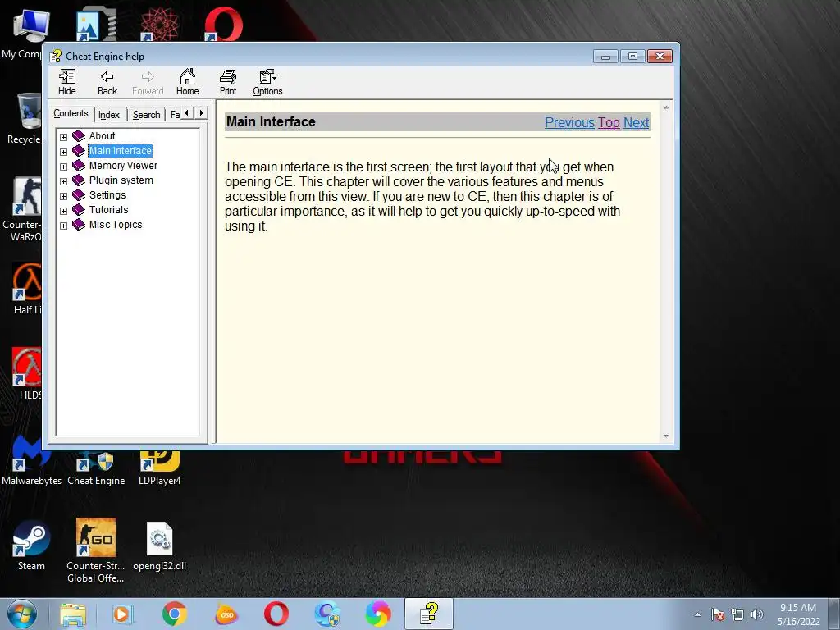Follow the Top link

tap(609, 123)
